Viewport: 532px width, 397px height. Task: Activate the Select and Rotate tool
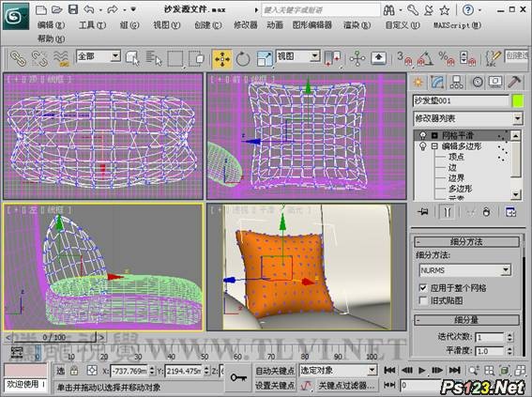coord(243,59)
